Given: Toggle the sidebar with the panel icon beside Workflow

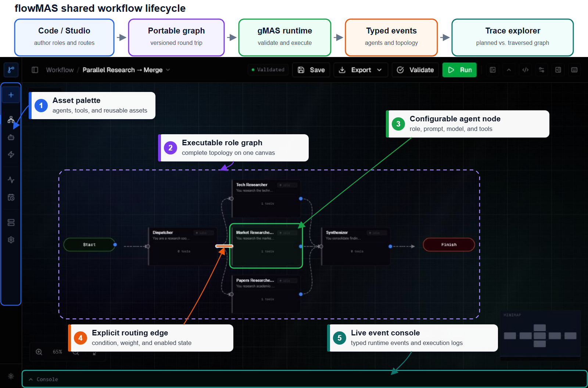Looking at the screenshot, I should pos(35,70).
